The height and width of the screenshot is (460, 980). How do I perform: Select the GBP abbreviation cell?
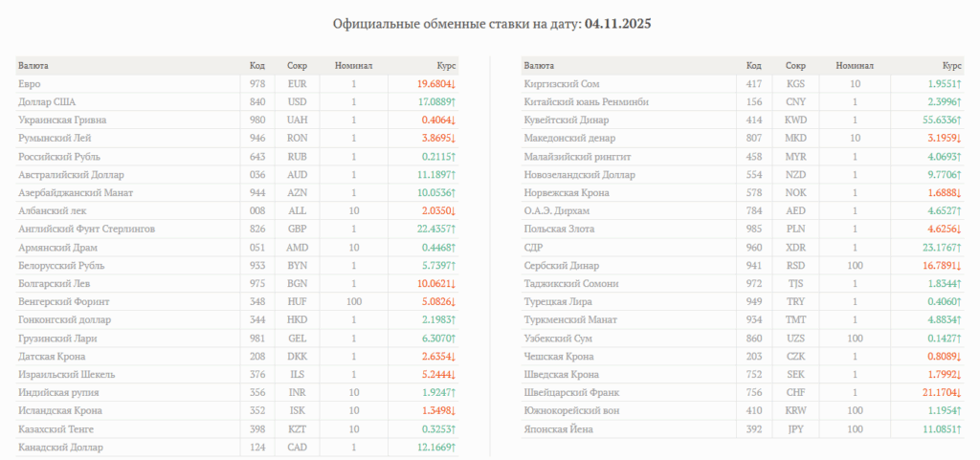coord(297,230)
